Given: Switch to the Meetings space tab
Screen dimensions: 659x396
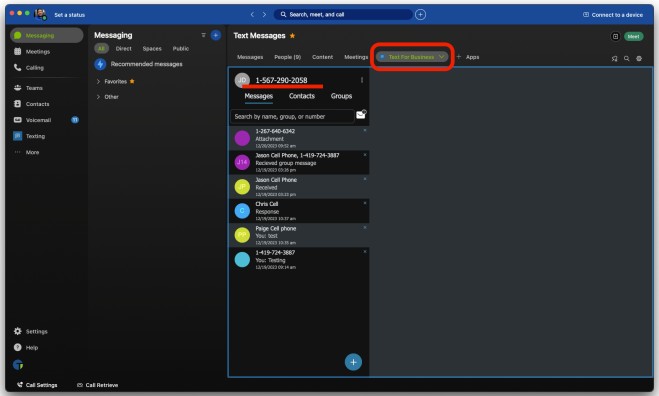Looking at the screenshot, I should [356, 57].
